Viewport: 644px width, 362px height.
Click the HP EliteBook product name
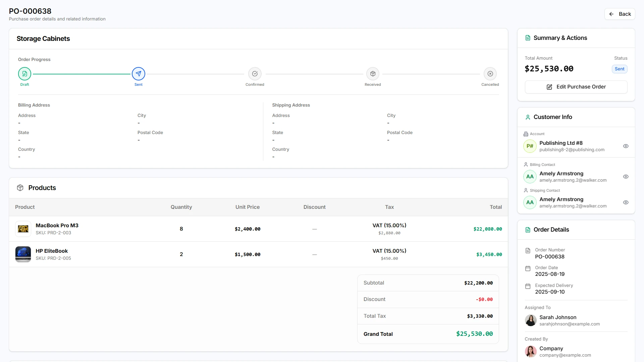pos(52,251)
